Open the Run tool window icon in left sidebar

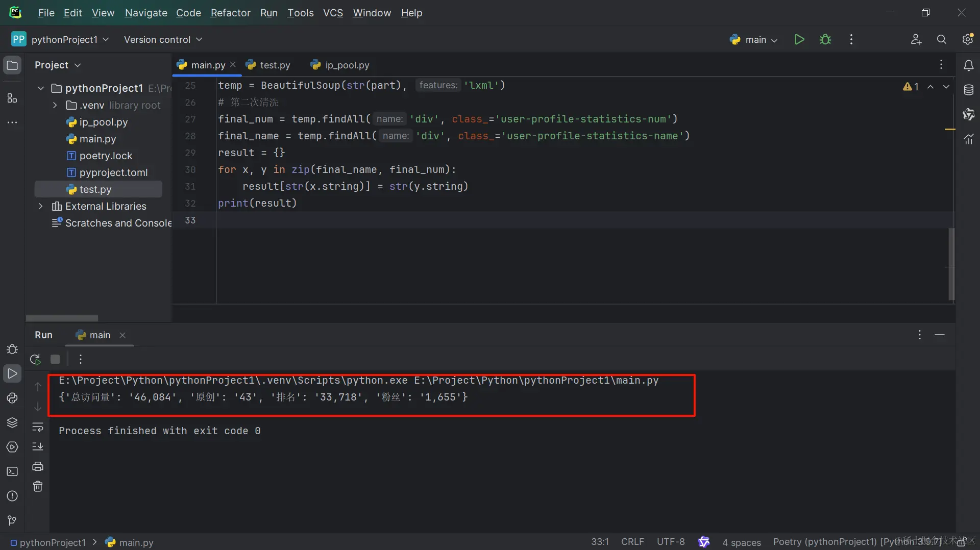12,374
